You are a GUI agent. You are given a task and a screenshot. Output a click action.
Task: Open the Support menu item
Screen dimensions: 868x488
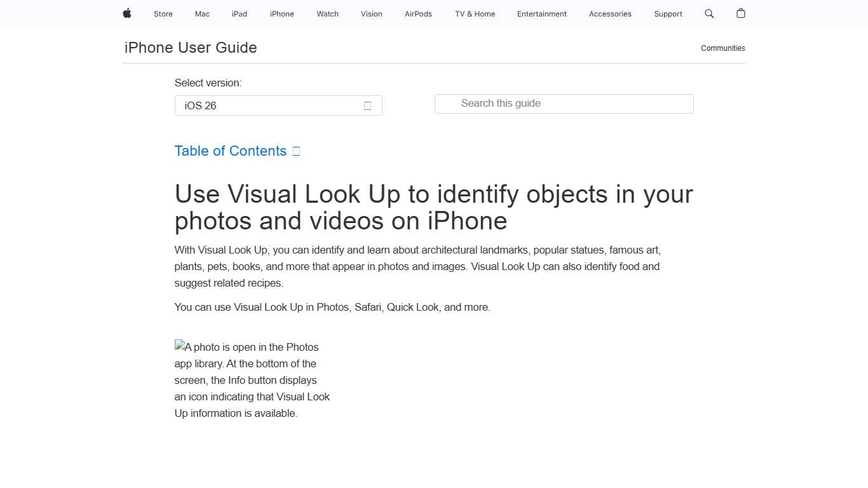click(x=668, y=13)
